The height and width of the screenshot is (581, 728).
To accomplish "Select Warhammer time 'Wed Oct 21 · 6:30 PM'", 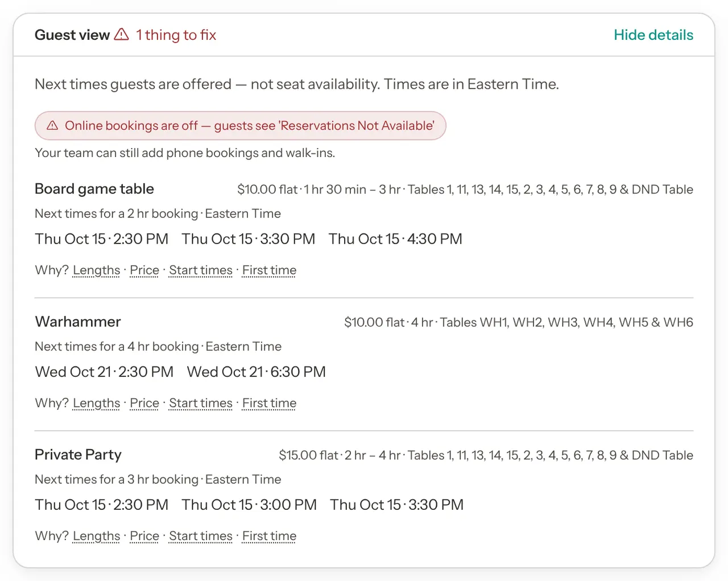I will 257,372.
